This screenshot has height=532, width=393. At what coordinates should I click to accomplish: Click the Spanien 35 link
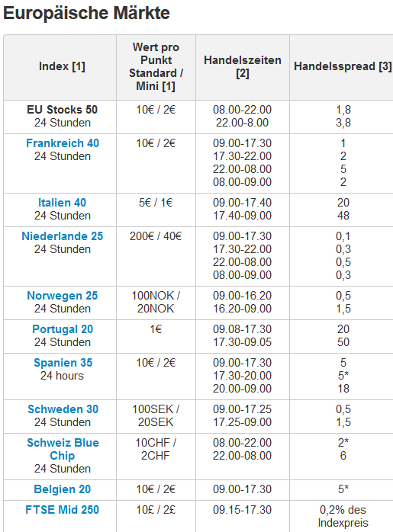(x=63, y=363)
